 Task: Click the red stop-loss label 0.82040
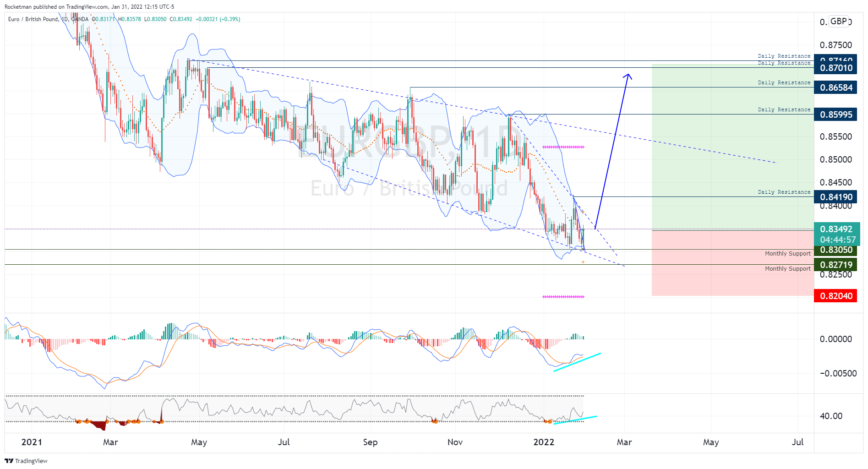(x=835, y=296)
